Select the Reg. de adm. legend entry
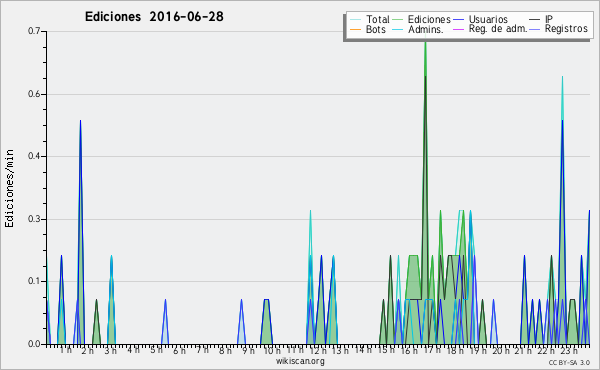Screen dimensions: 600x370 490,29
